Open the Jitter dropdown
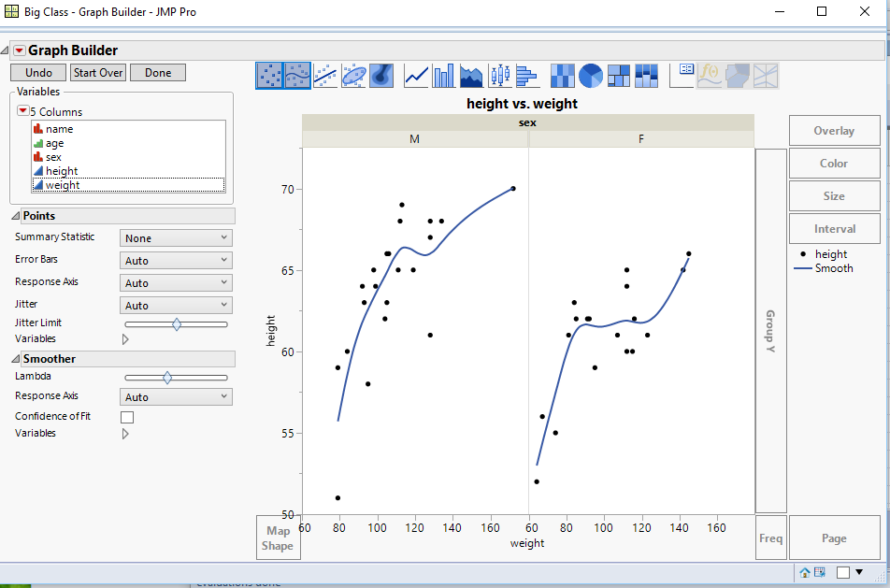This screenshot has width=890, height=588. 176,306
